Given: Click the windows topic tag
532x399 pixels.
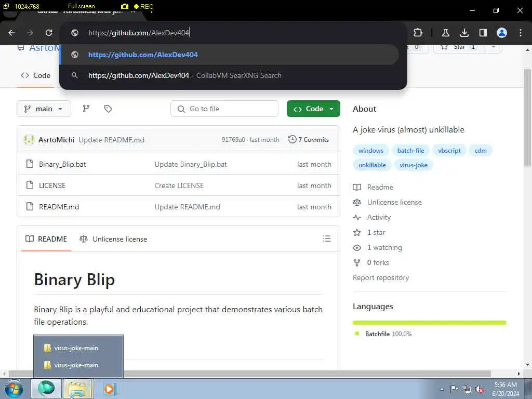Looking at the screenshot, I should [x=371, y=150].
